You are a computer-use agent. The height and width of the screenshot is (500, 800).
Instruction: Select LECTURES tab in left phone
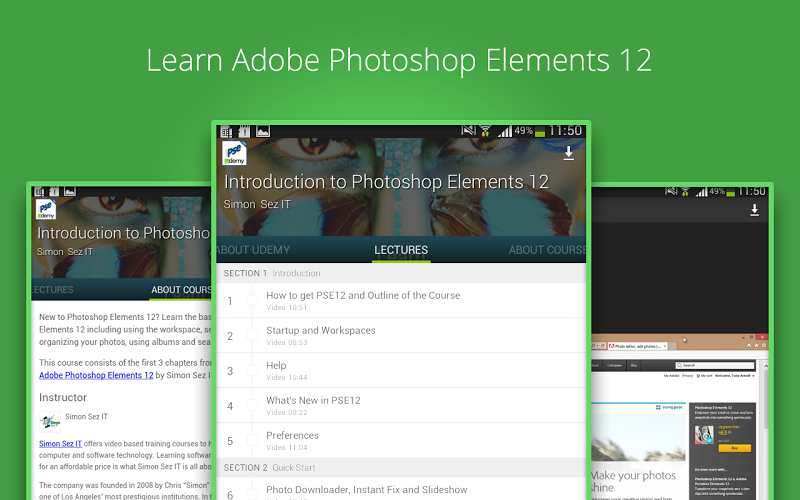(x=53, y=290)
